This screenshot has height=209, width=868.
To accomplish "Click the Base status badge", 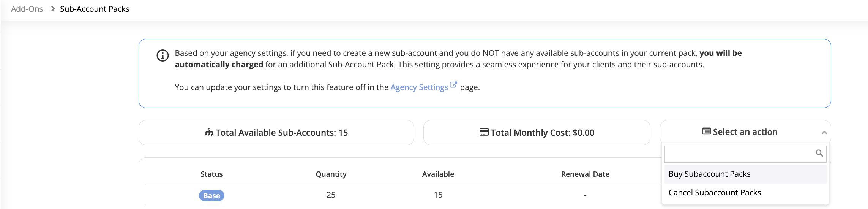I will [211, 196].
